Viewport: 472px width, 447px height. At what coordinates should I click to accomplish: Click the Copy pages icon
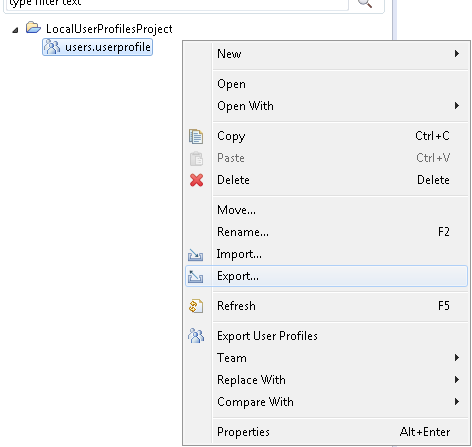[196, 136]
